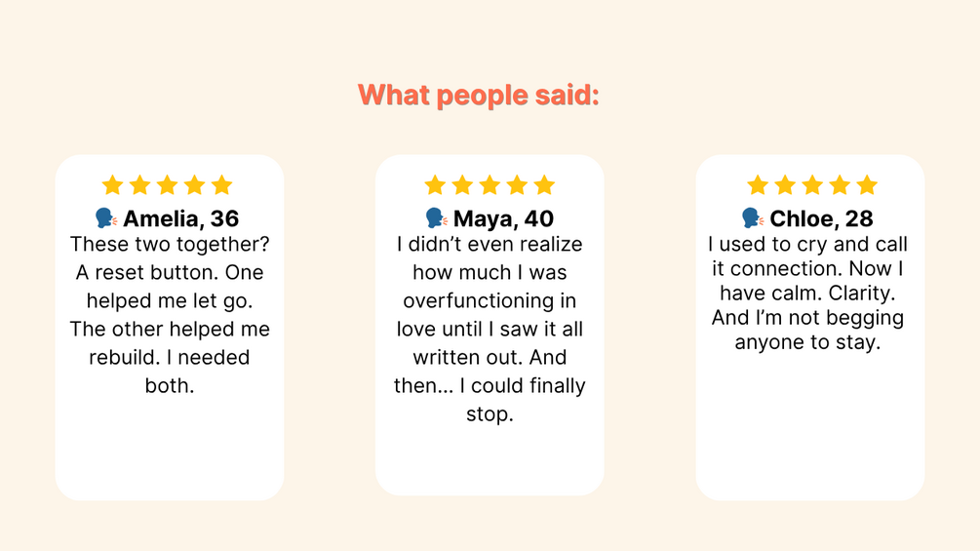Click the first star in Amelia's rating
Viewport: 980px width, 551px height.
tap(112, 185)
